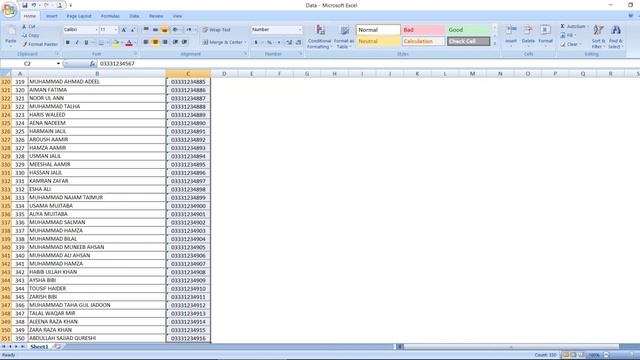This screenshot has height=360, width=640.
Task: Apply the Bad cell style
Action: pos(423,30)
